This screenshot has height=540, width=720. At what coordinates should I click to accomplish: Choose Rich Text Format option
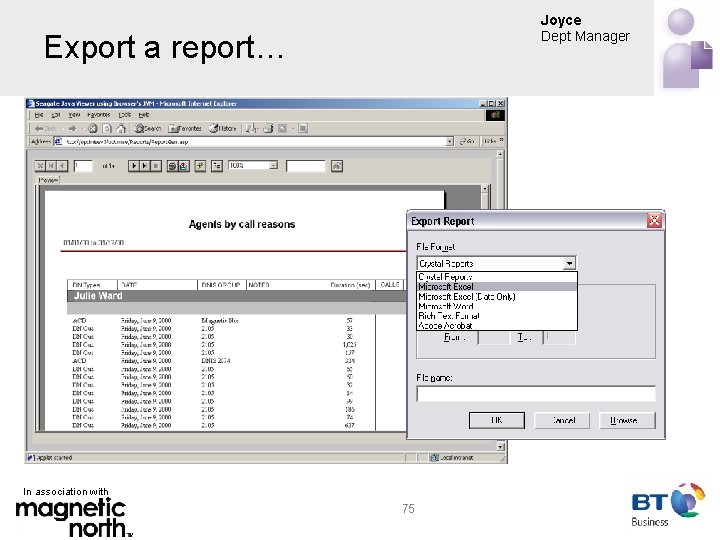[497, 316]
